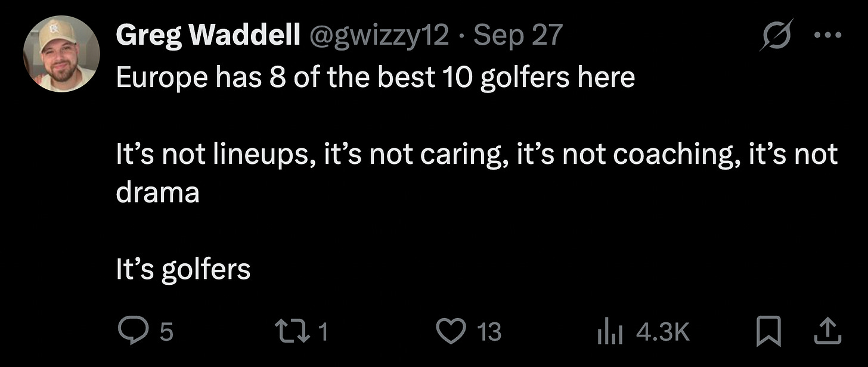The height and width of the screenshot is (367, 868).
Task: Open Greg Waddell's profile picture
Action: (x=61, y=54)
